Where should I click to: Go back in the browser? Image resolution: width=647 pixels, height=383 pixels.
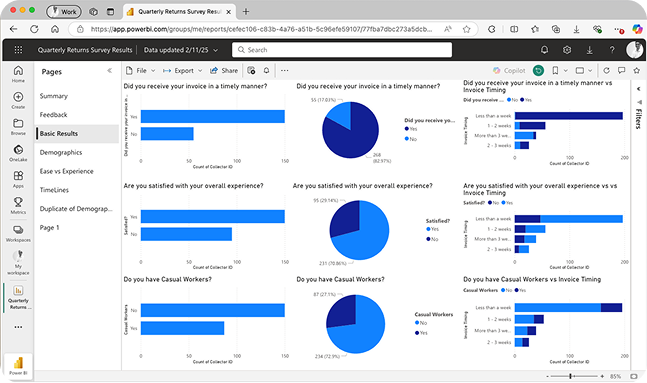point(14,29)
